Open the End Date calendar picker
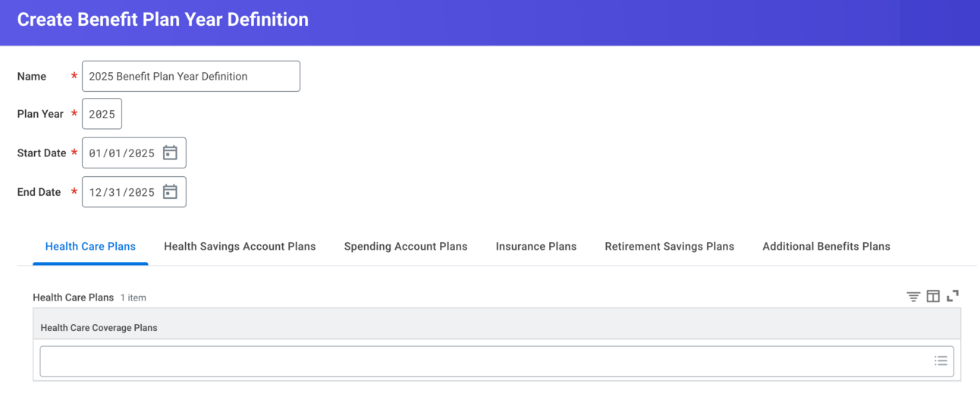The height and width of the screenshot is (397, 980). click(170, 192)
